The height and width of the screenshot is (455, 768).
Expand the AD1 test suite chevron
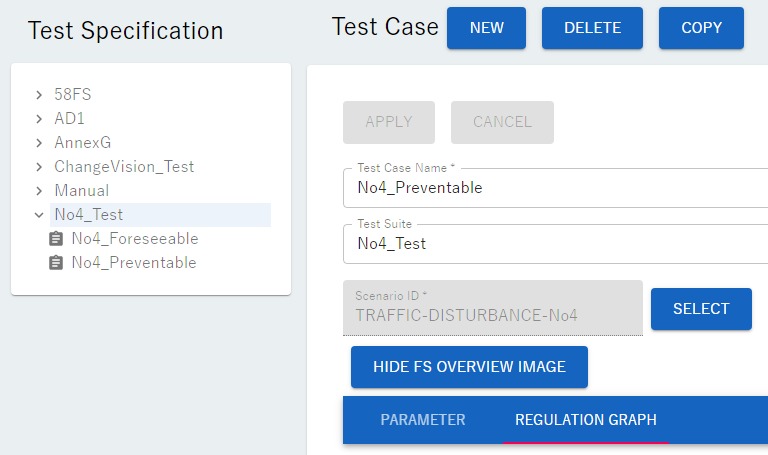tap(39, 119)
